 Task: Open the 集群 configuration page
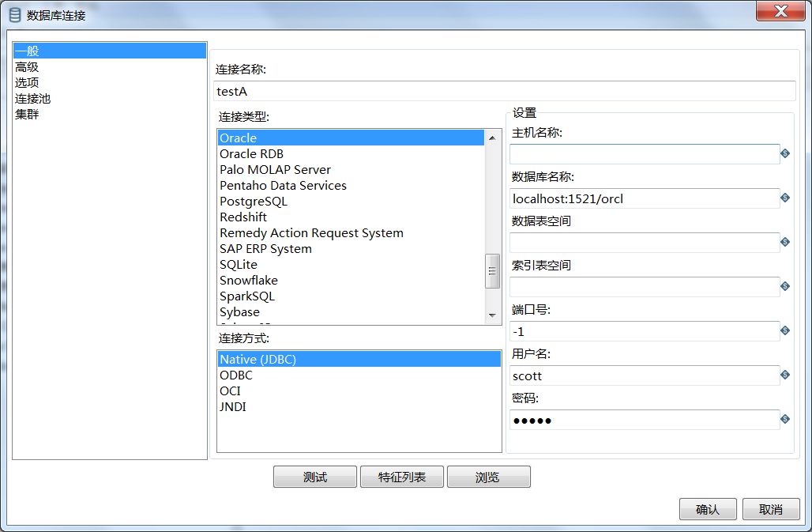26,114
